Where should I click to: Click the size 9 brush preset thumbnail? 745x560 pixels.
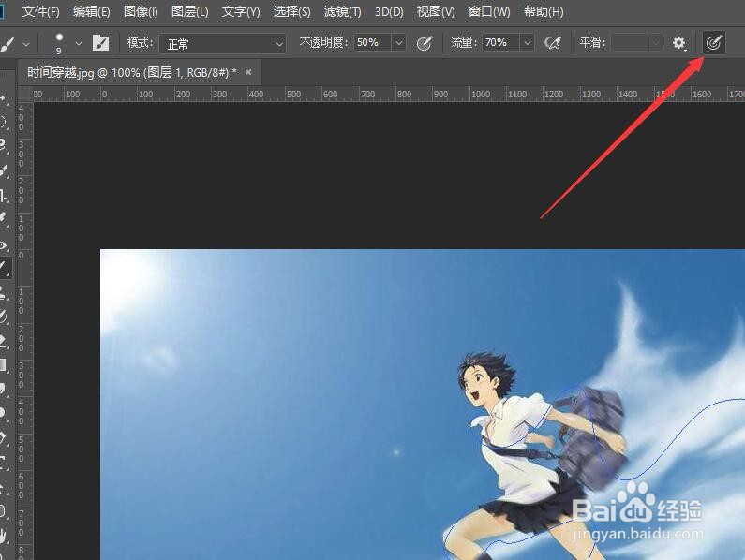coord(59,43)
